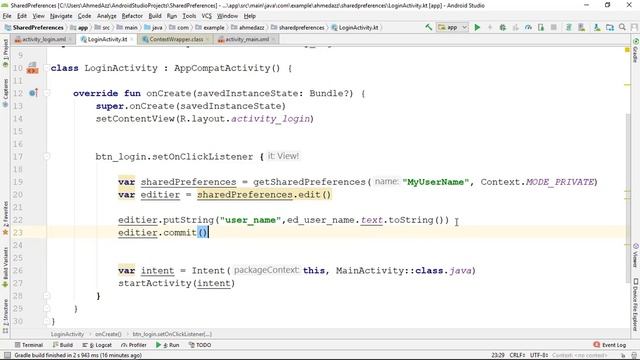Click the Stop square icon in toolbar
Screen dimensions: 640x360
point(554,27)
